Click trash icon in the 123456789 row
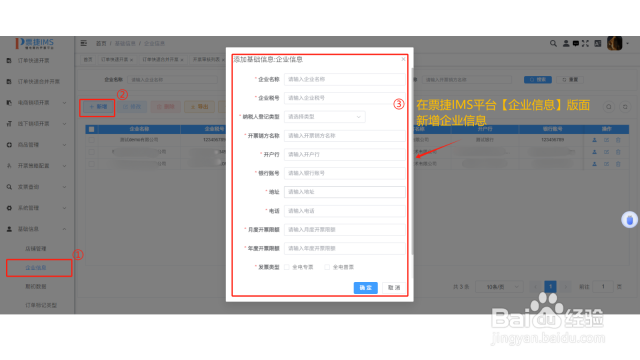 [x=618, y=140]
